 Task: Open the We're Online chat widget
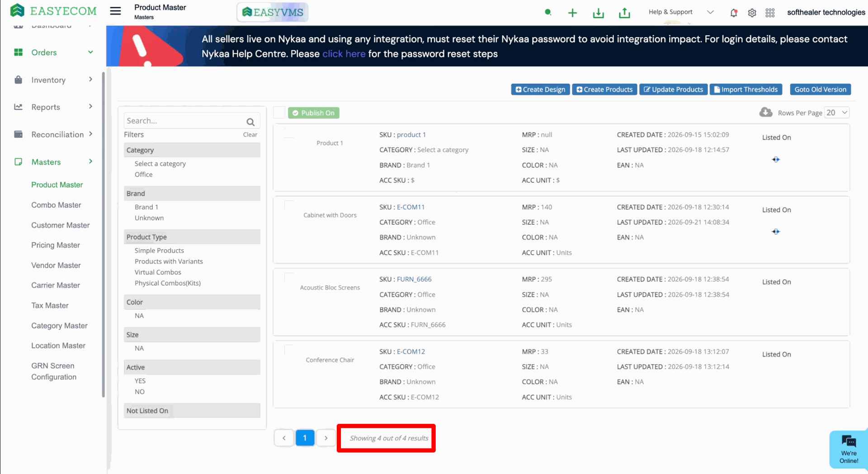coord(849,449)
